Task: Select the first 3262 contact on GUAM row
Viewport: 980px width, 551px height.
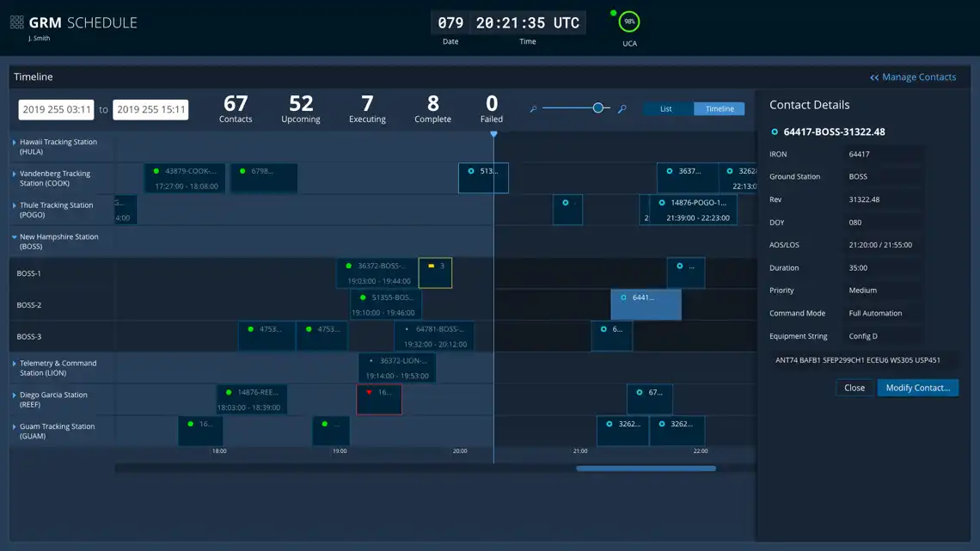Action: click(622, 431)
